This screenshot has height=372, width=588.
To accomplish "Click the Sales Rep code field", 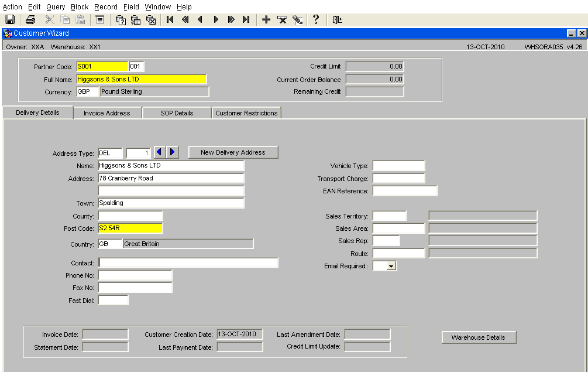I will 386,241.
